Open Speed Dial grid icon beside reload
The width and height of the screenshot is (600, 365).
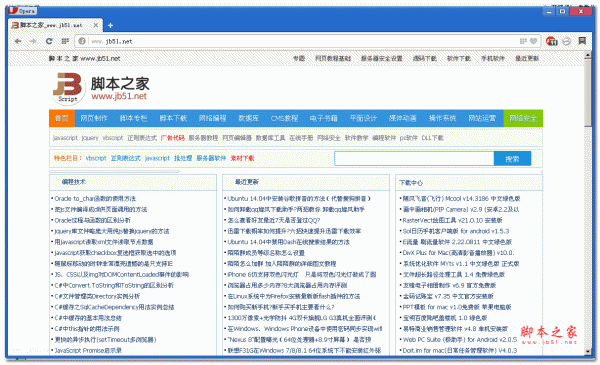65,41
